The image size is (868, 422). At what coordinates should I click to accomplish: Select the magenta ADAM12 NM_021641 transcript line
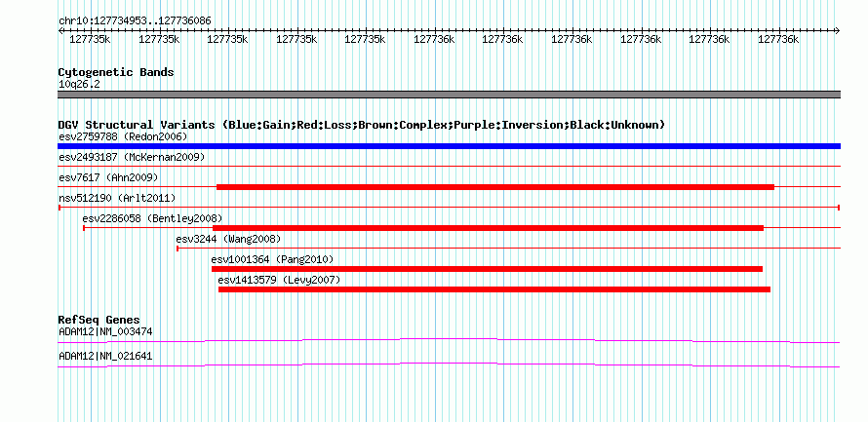click(449, 365)
